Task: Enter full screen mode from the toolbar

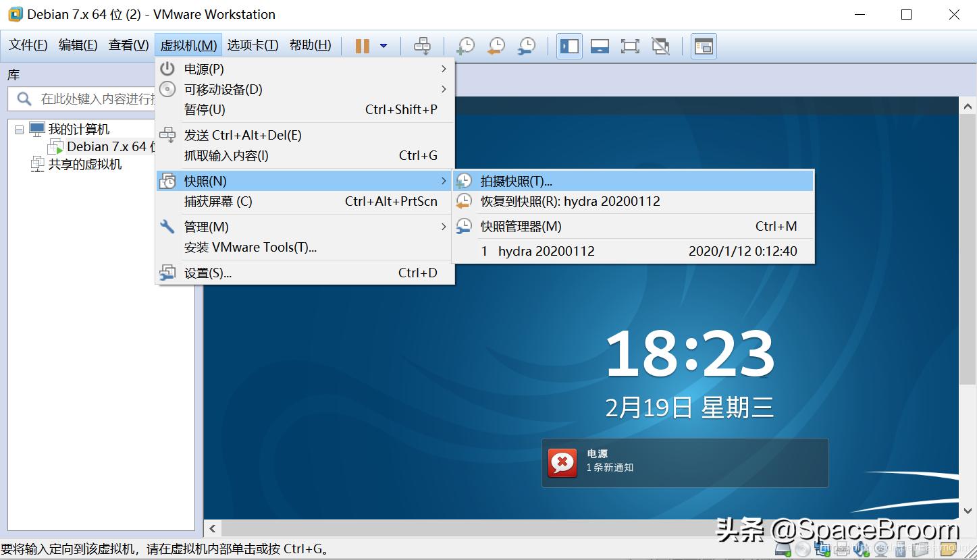Action: pos(630,46)
